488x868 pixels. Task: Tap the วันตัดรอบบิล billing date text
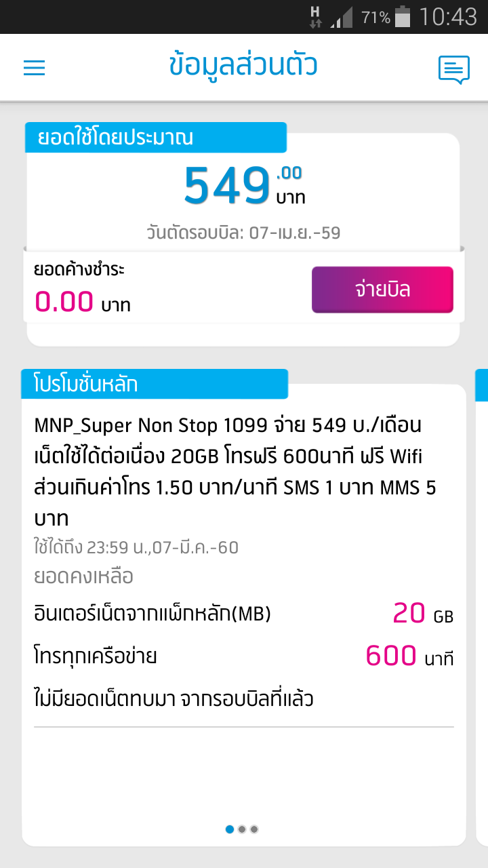tap(243, 233)
